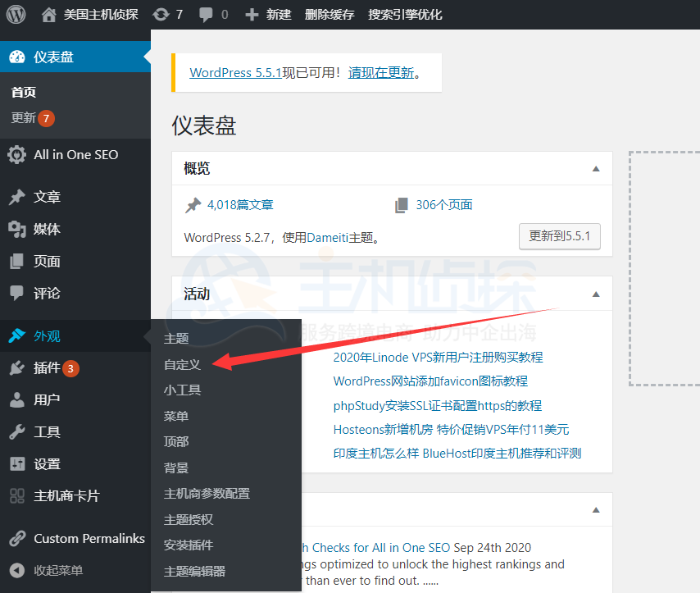
Task: Click the updates refresh icon showing 7
Action: pos(160,14)
